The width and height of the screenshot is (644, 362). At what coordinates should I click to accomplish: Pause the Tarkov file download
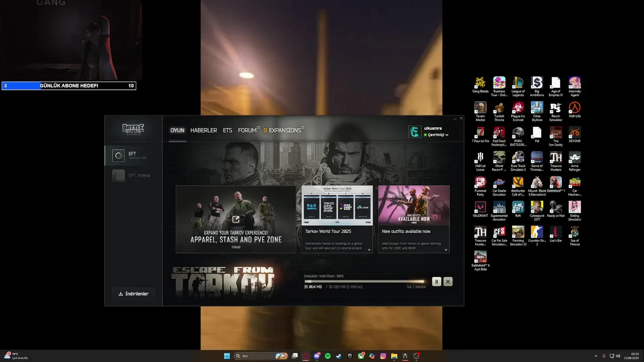[x=437, y=282]
